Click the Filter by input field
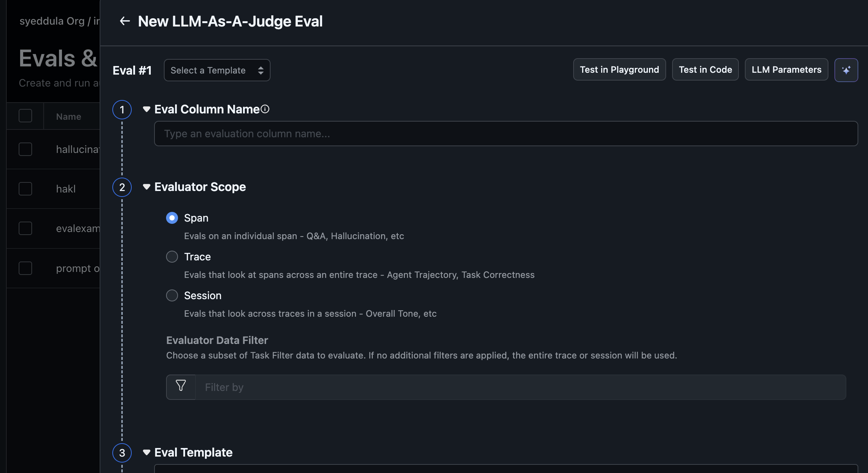This screenshot has height=473, width=868. tap(520, 387)
